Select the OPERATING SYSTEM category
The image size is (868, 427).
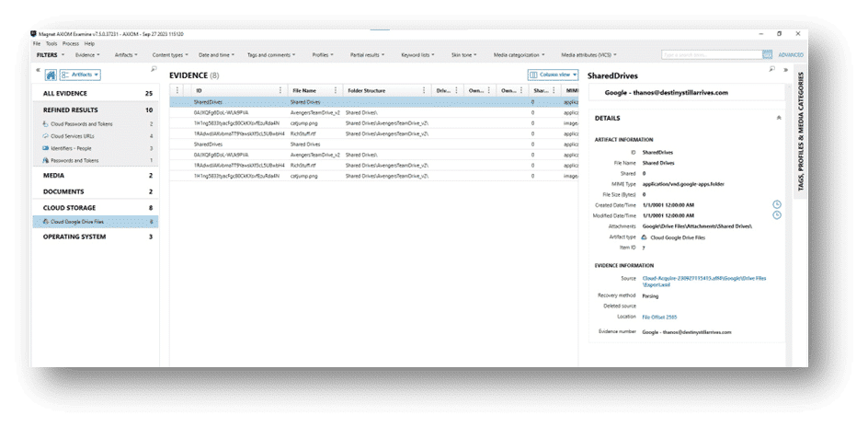click(96, 237)
